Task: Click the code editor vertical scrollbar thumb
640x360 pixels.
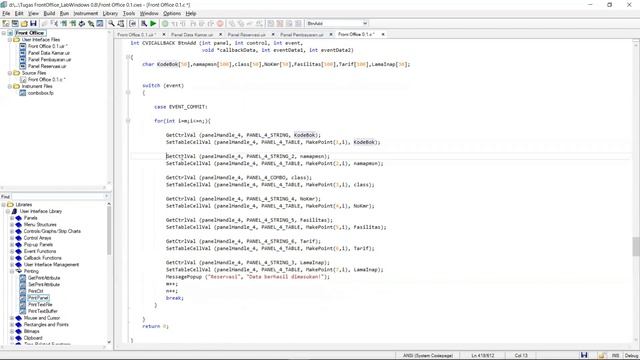Action: click(x=636, y=246)
